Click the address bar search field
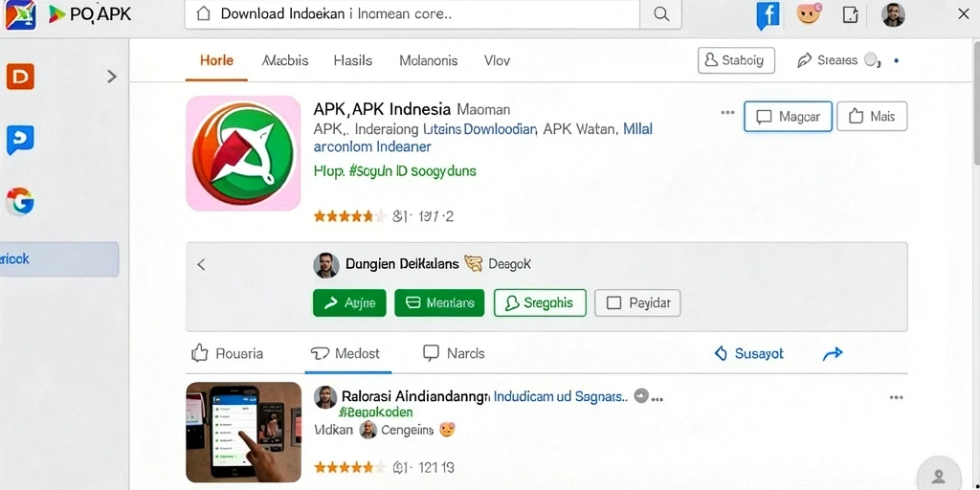 [x=412, y=14]
